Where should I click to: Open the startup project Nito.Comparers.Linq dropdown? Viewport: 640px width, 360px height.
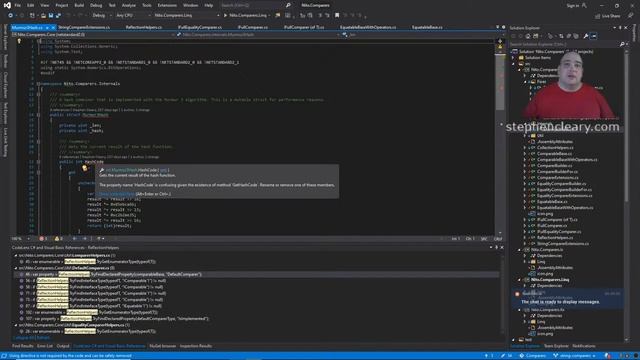187,16
